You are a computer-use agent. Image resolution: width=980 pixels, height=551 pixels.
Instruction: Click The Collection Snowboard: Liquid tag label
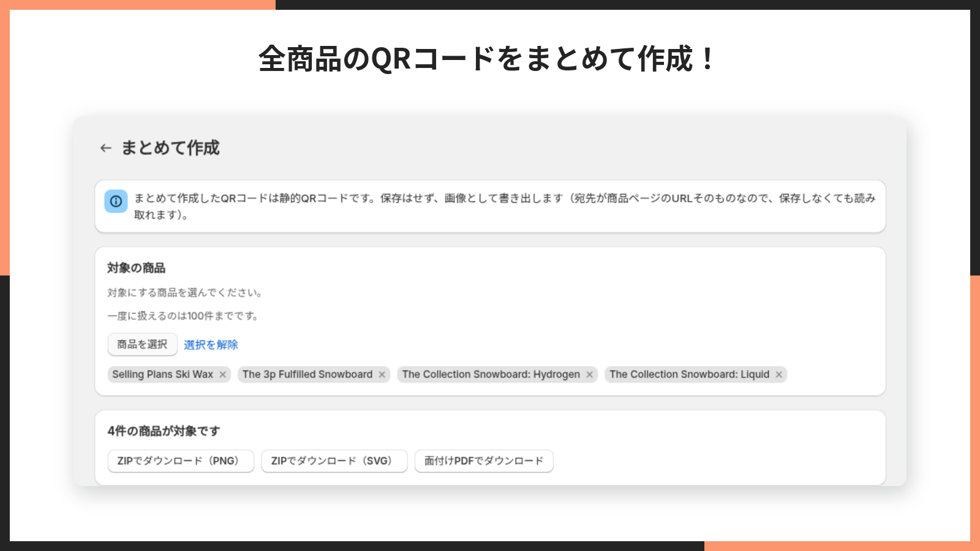(x=689, y=375)
